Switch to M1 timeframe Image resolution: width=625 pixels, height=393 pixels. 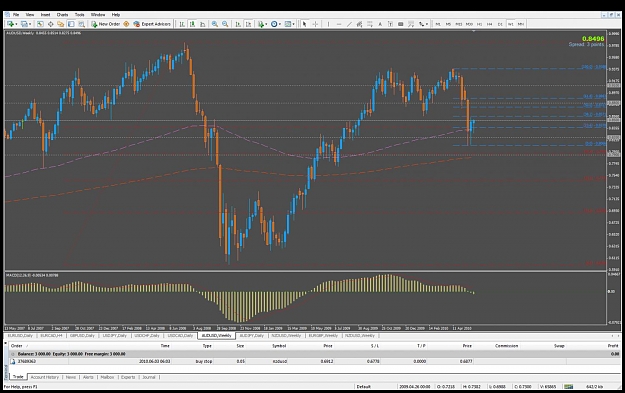pos(438,24)
